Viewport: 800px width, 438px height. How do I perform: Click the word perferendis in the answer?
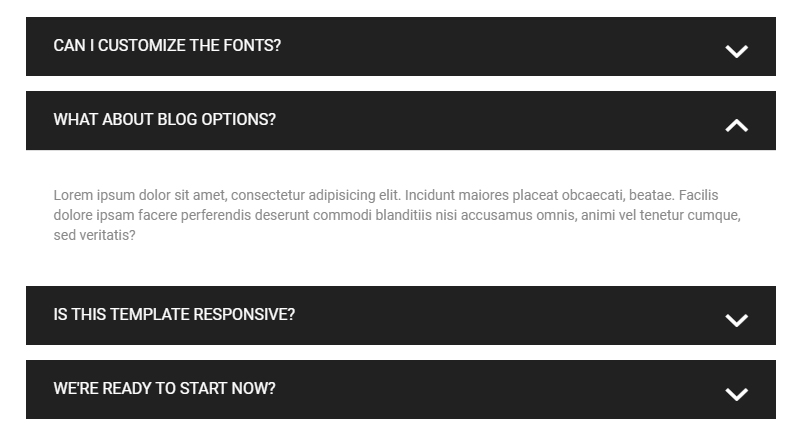pyautogui.click(x=216, y=215)
